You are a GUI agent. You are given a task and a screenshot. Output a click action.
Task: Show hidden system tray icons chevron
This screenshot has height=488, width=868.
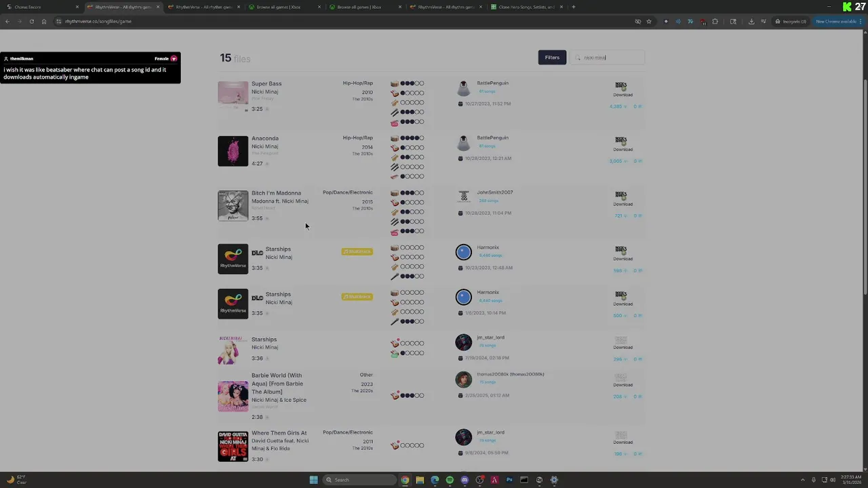pyautogui.click(x=803, y=480)
